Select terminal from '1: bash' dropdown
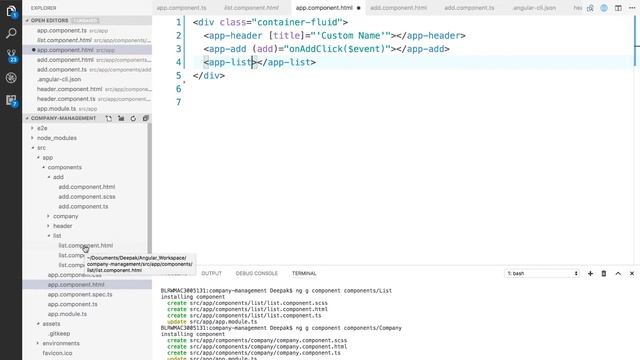The height and width of the screenshot is (360, 640). 542,273
